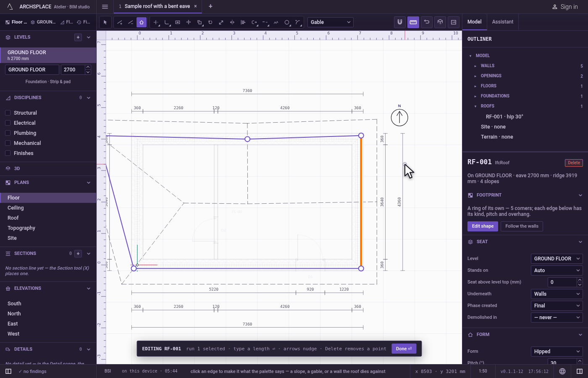
Task: Expand the WALLS tree node
Action: point(475,66)
